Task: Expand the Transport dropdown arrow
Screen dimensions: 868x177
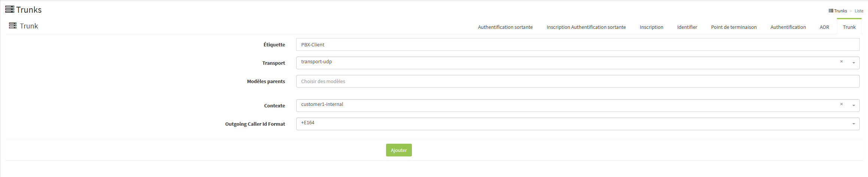Action: point(854,63)
